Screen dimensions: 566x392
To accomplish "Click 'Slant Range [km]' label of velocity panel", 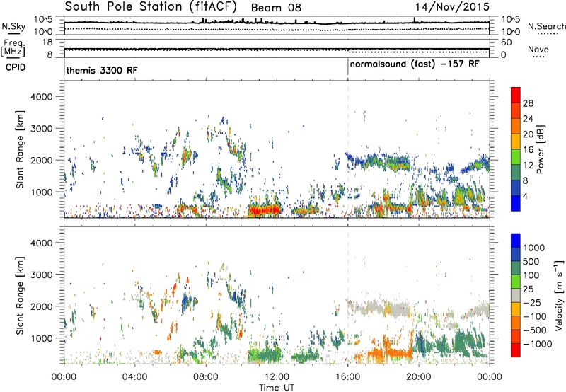I will click(20, 295).
